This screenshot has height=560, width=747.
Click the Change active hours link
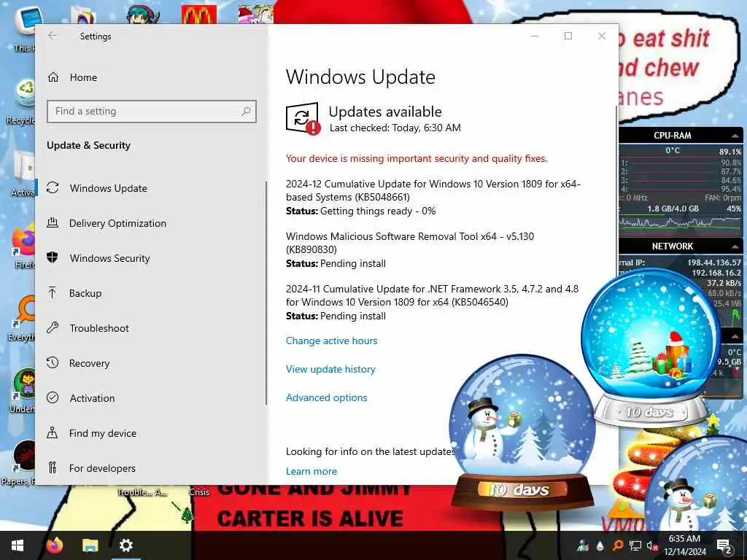(x=332, y=341)
